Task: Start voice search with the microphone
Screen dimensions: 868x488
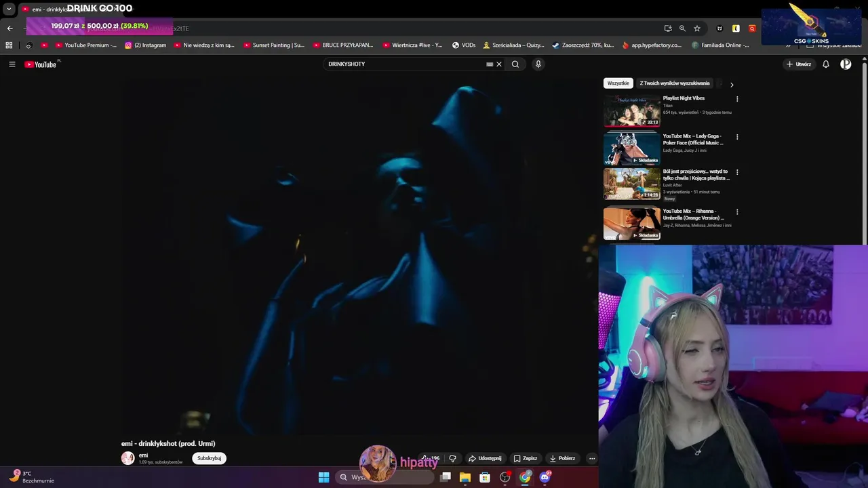Action: pos(538,64)
